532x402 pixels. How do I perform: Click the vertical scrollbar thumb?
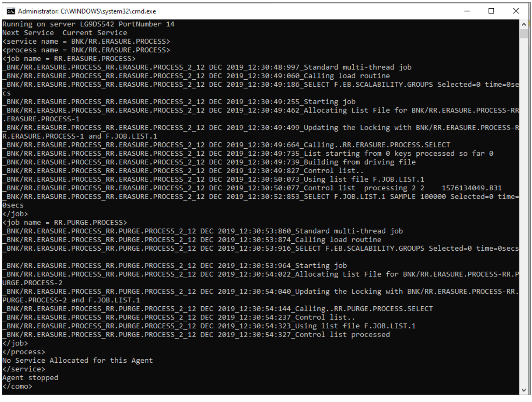pyautogui.click(x=523, y=34)
